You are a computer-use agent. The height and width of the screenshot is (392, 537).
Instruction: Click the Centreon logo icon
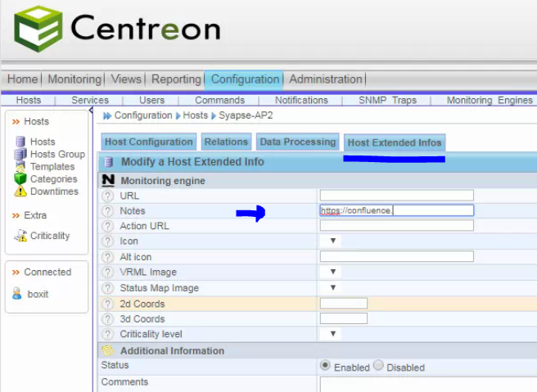click(x=38, y=29)
